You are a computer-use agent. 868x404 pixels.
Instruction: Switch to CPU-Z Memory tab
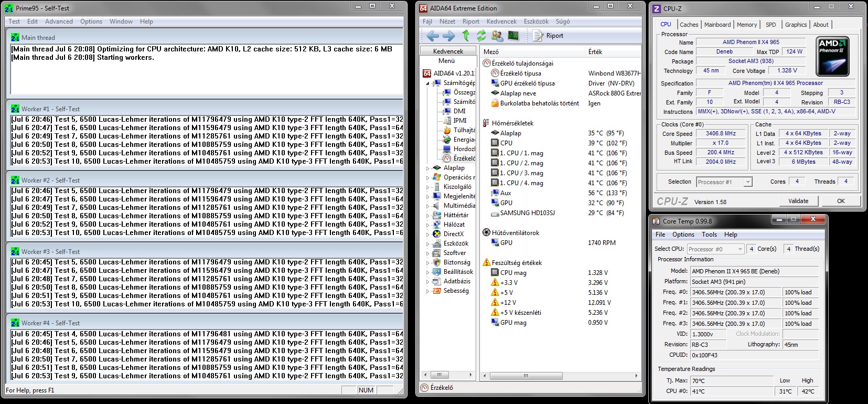tap(746, 25)
